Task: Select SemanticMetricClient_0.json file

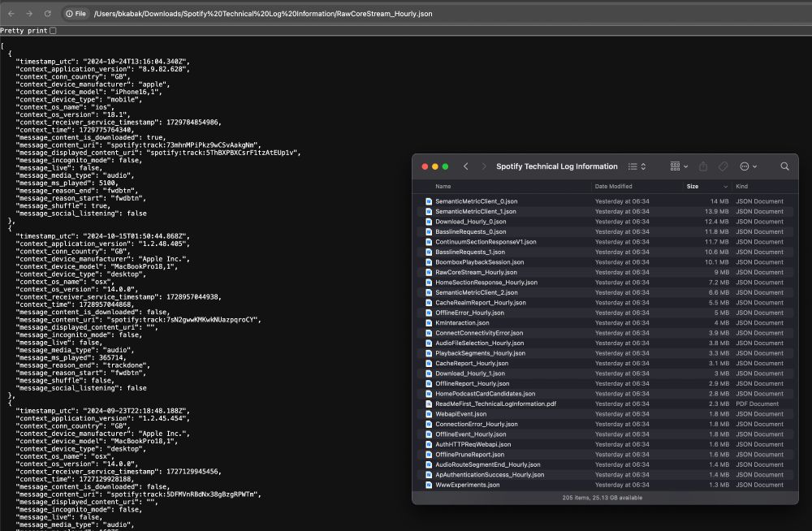Action: [476, 201]
